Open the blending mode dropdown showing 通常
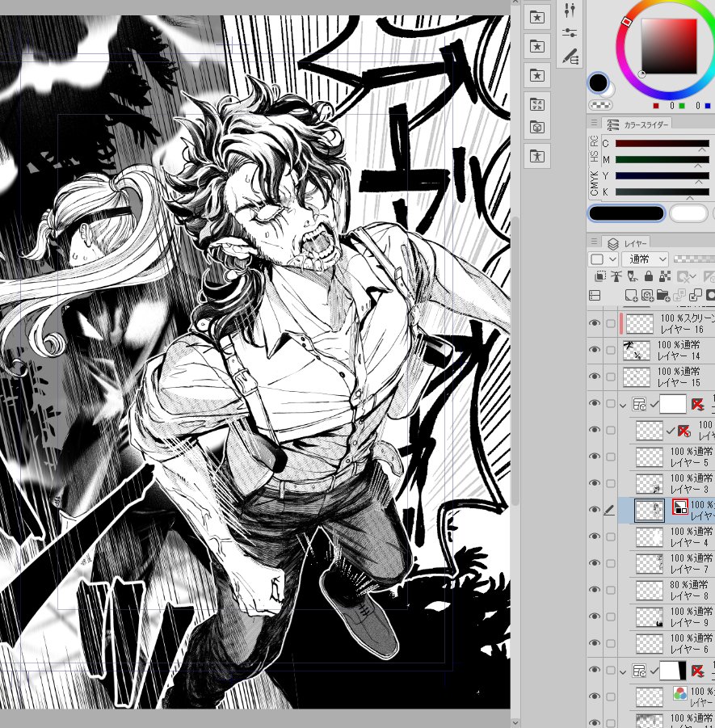 click(645, 259)
